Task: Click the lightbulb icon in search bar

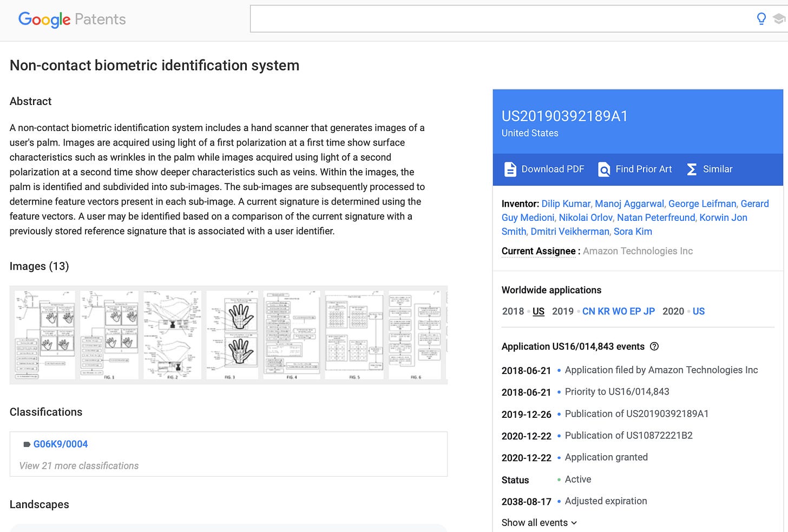Action: coord(761,19)
